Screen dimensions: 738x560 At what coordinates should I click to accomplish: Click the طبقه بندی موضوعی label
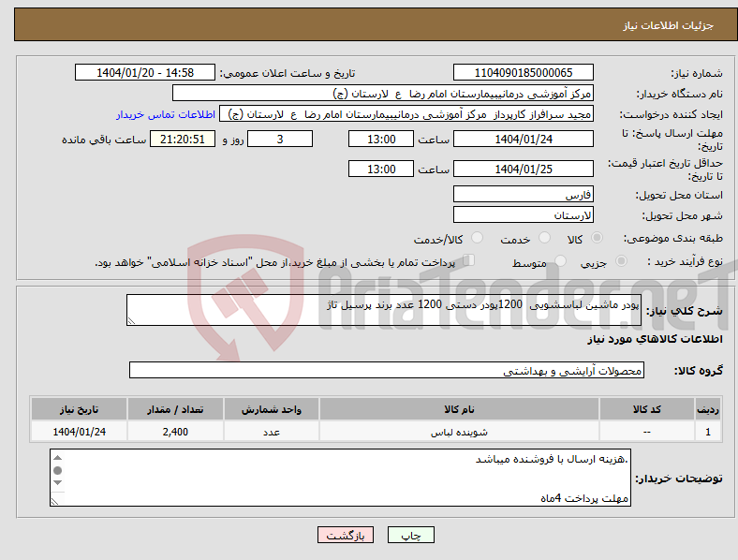673,238
